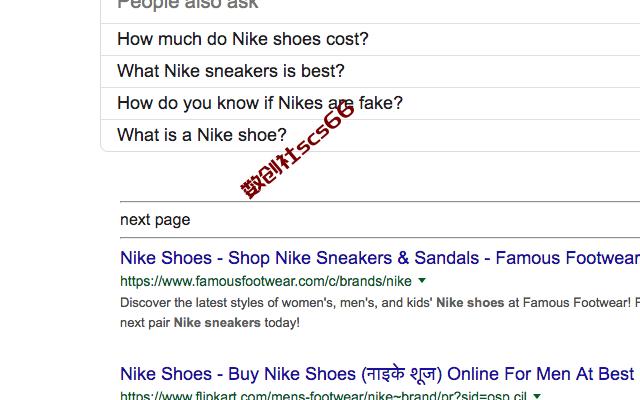640x400 pixels.
Task: Click the 'next page' text
Action: 155,220
